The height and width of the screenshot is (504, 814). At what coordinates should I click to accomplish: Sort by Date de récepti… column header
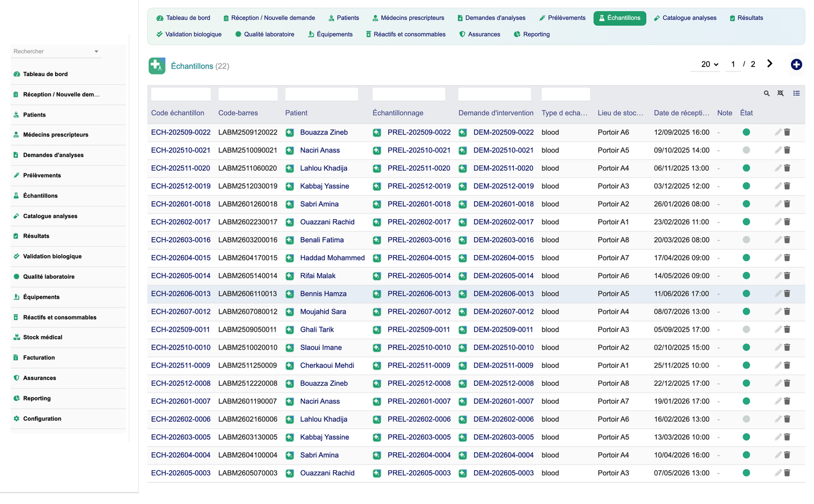pyautogui.click(x=682, y=113)
